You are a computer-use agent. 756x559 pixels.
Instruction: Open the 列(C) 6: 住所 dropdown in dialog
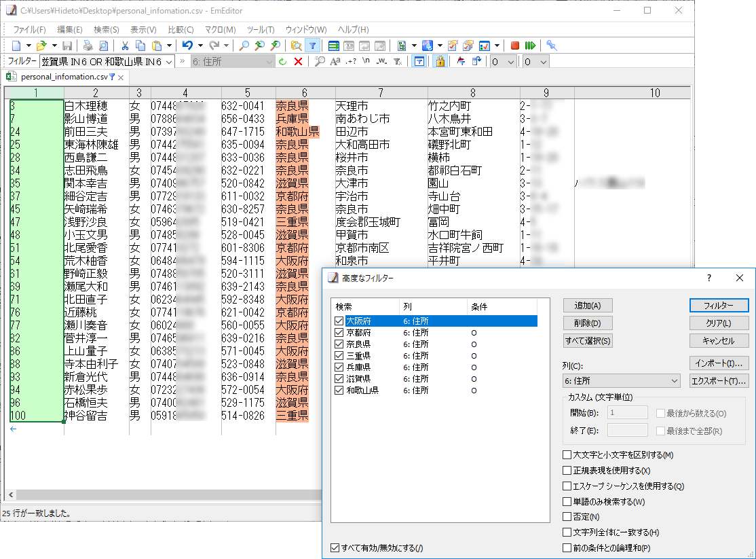[621, 381]
